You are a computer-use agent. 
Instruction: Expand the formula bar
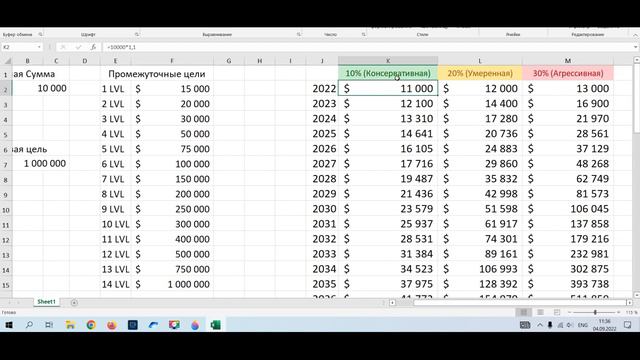point(635,47)
